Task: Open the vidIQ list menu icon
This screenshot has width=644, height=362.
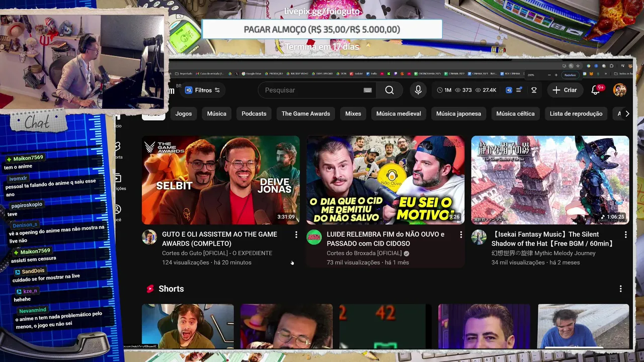Action: coord(519,90)
